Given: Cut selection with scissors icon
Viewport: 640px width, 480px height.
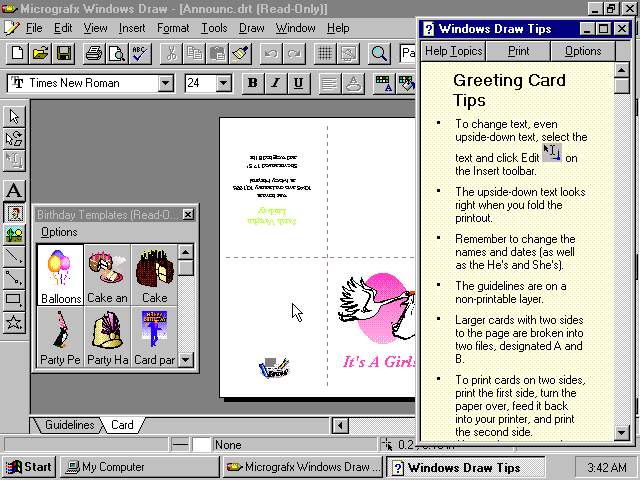Looking at the screenshot, I should click(171, 53).
